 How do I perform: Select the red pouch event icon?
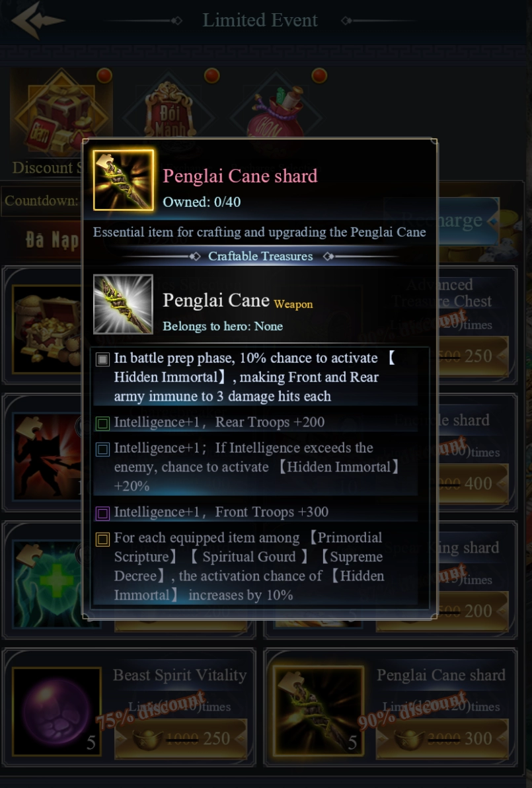pos(277,112)
